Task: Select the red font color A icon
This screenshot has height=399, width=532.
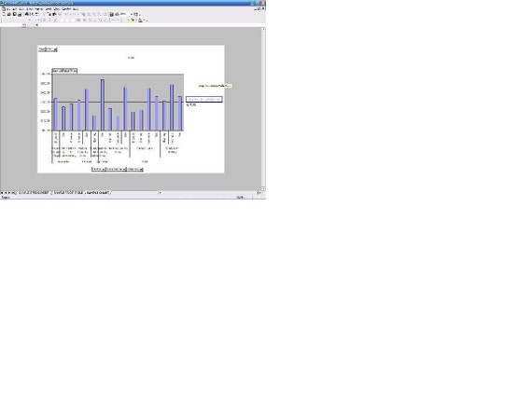Action: (x=140, y=21)
